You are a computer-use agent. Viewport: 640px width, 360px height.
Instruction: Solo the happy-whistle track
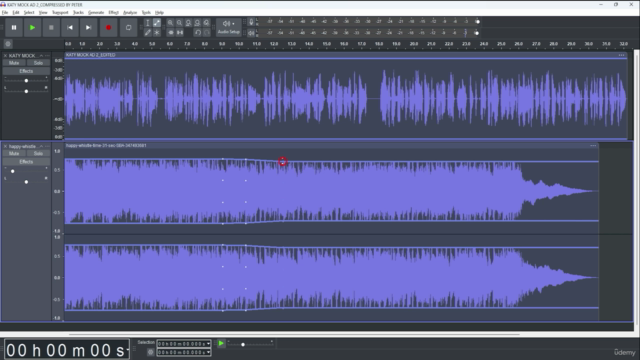click(x=38, y=153)
